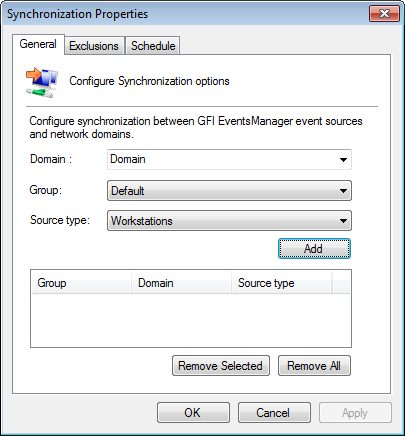This screenshot has height=436, width=405.
Task: Click the Remove All button
Action: pos(314,366)
